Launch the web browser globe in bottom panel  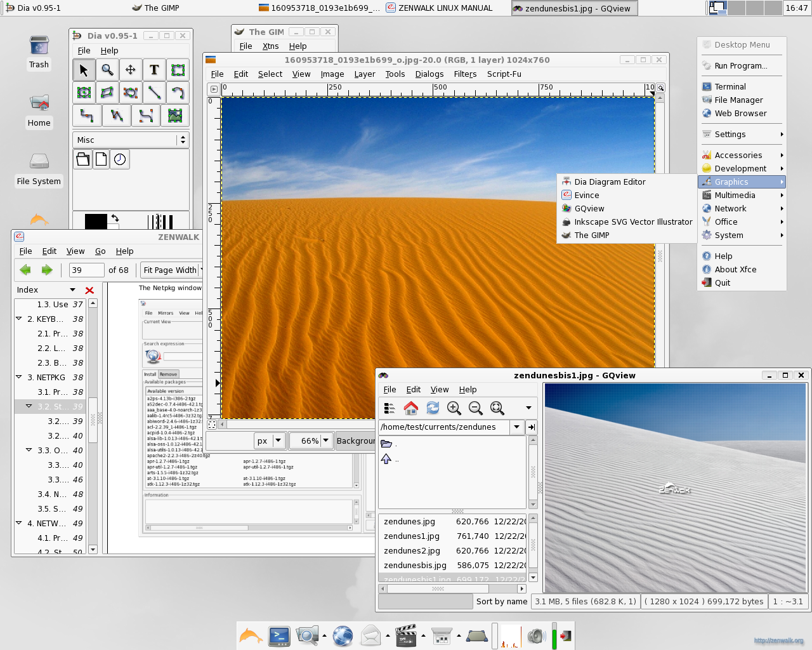click(343, 636)
